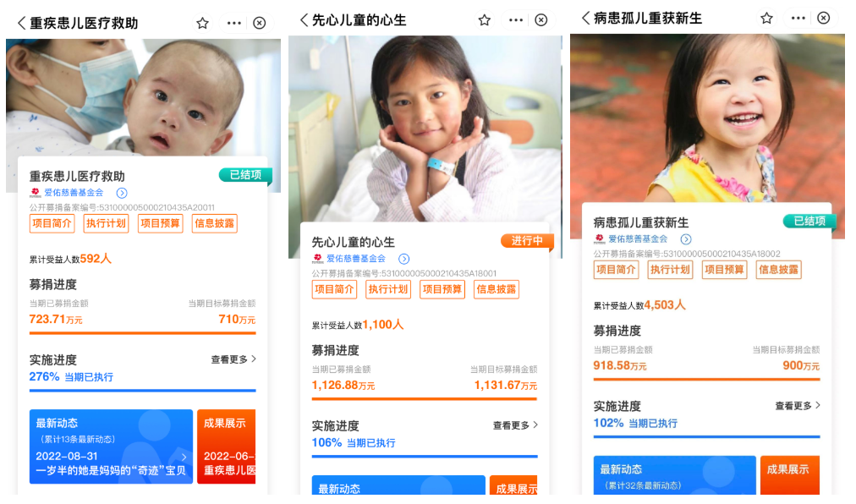
Task: Click circled arrow next to 爱佑慈善基金会 in first card
Action: pos(122,193)
